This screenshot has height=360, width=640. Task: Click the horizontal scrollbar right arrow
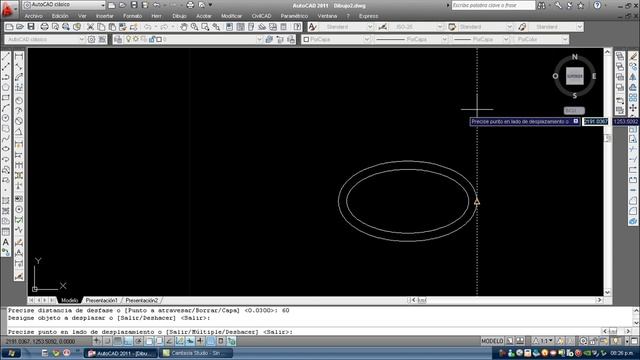(x=600, y=300)
